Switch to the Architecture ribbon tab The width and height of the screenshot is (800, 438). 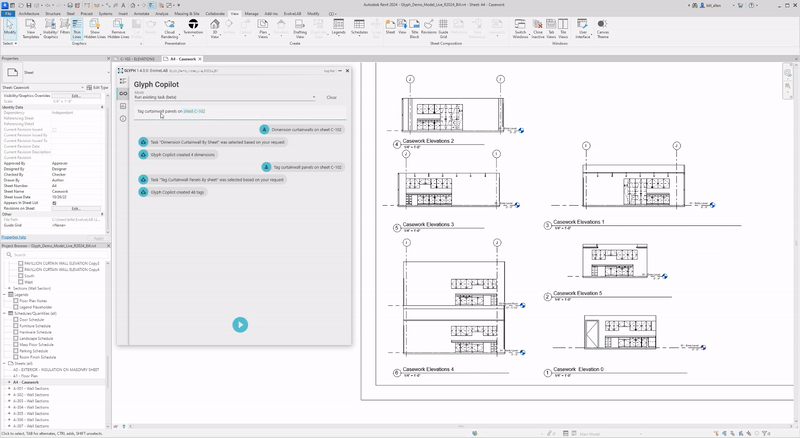pos(29,14)
